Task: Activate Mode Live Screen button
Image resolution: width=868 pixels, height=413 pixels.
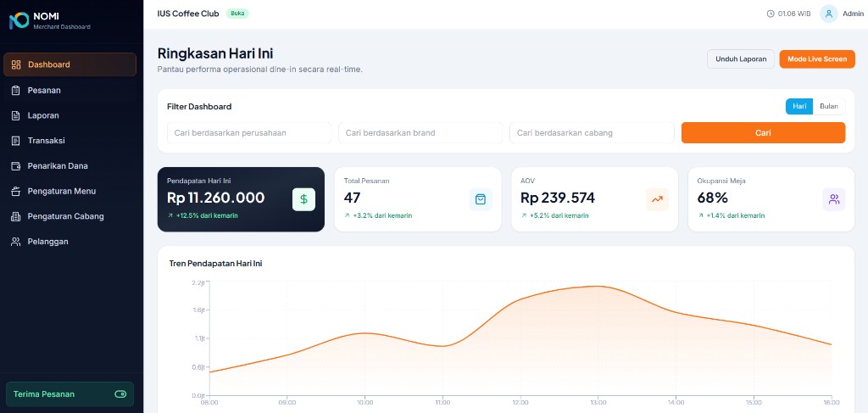Action: 817,59
